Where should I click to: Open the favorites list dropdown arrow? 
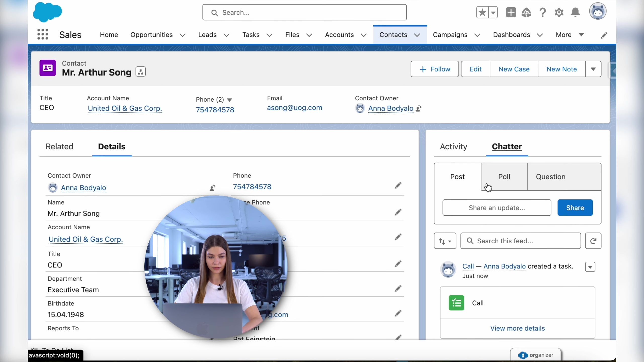pyautogui.click(x=493, y=12)
